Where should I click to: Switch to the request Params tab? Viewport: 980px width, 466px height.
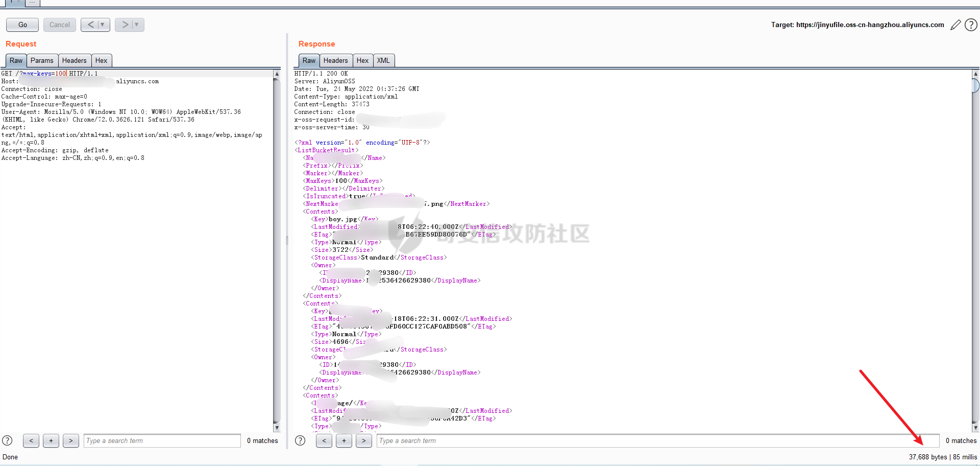[x=42, y=60]
